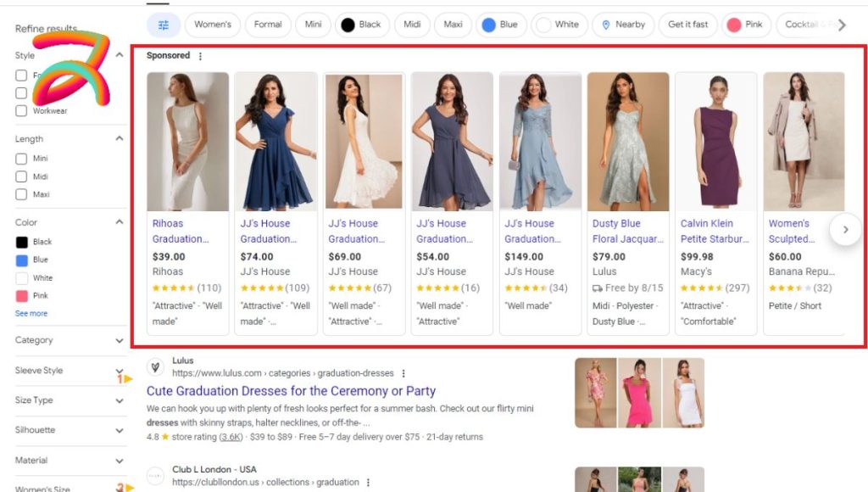Expand the Silhouette filter
Image resolution: width=868 pixels, height=492 pixels.
click(x=119, y=431)
